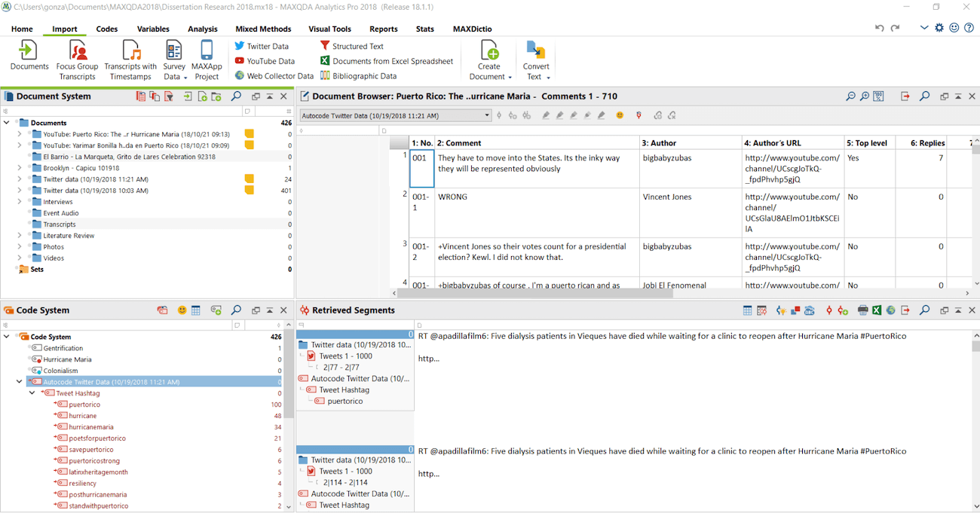Expand Brooklyn - Capicu 101918 group

(20, 168)
